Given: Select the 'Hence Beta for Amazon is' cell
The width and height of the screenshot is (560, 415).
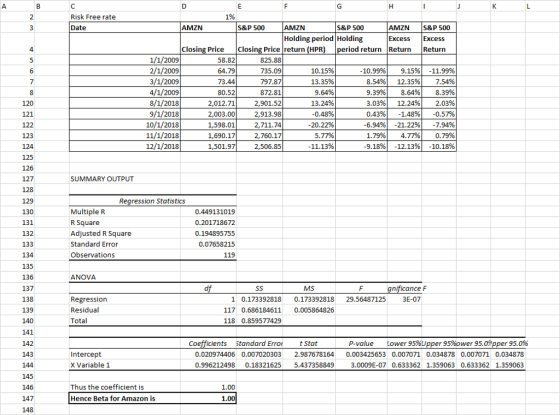Looking at the screenshot, I should point(125,398).
